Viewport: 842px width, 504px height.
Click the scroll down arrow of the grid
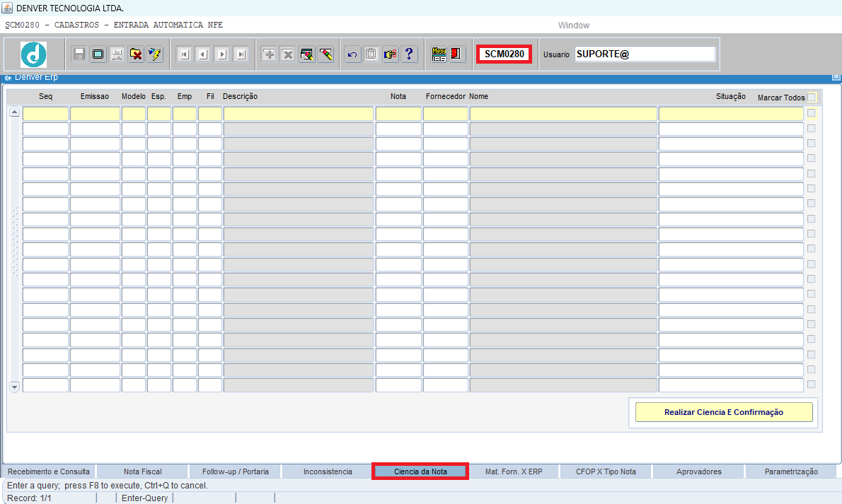pos(14,387)
